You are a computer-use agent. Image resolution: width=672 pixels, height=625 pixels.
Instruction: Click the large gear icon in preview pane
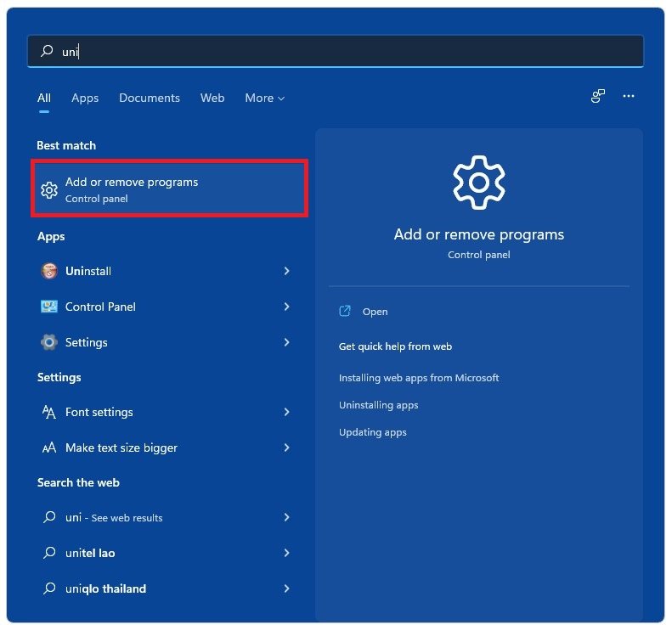tap(479, 183)
